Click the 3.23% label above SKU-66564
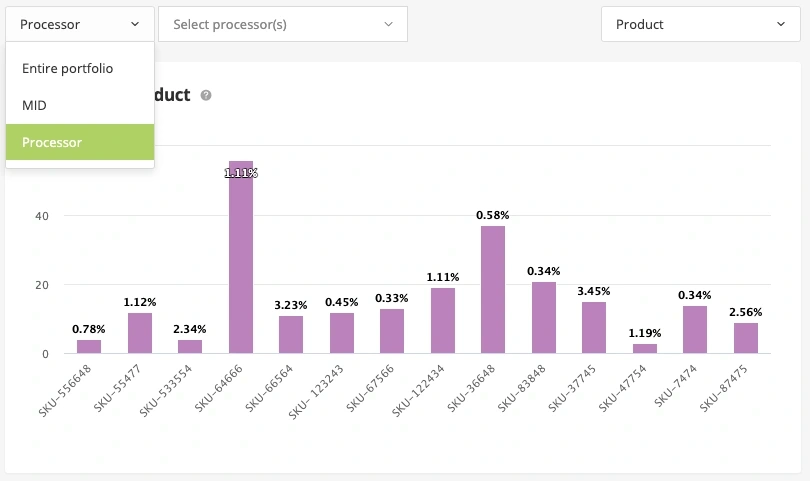 click(291, 305)
